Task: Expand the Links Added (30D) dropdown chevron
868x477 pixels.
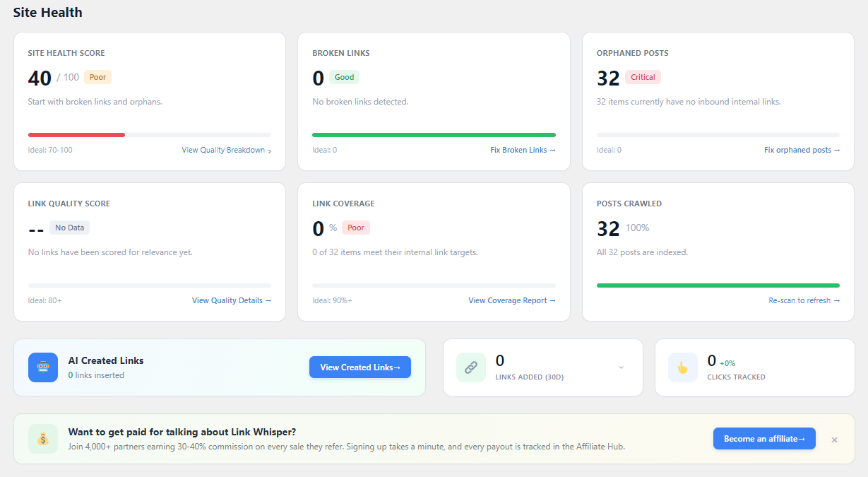Action: tap(622, 367)
